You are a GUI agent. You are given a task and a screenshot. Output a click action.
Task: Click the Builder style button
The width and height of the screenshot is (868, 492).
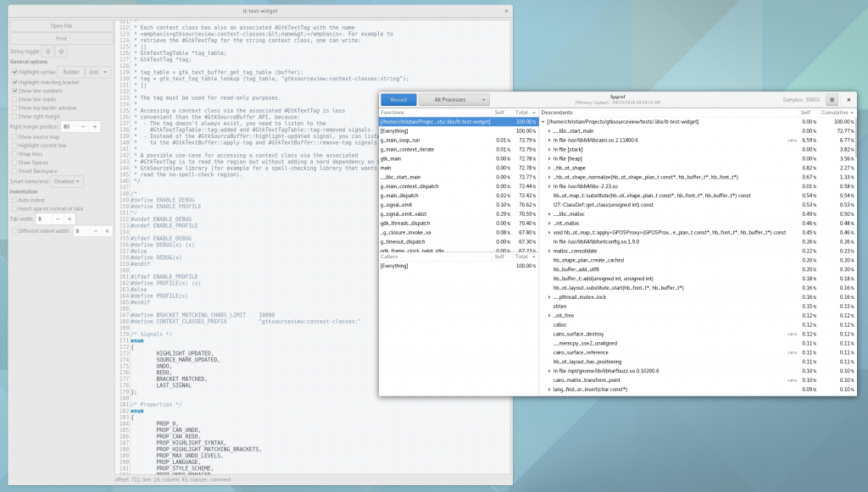tap(71, 72)
